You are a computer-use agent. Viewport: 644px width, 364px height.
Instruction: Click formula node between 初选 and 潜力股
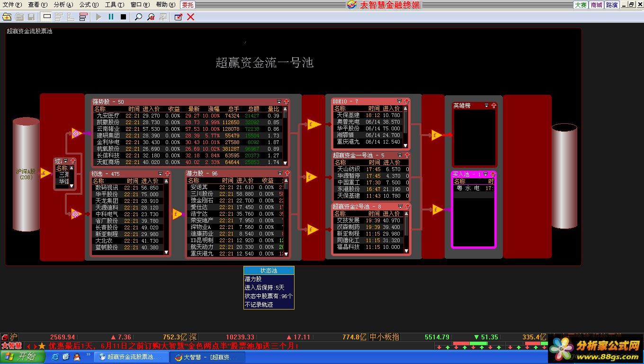click(x=177, y=214)
